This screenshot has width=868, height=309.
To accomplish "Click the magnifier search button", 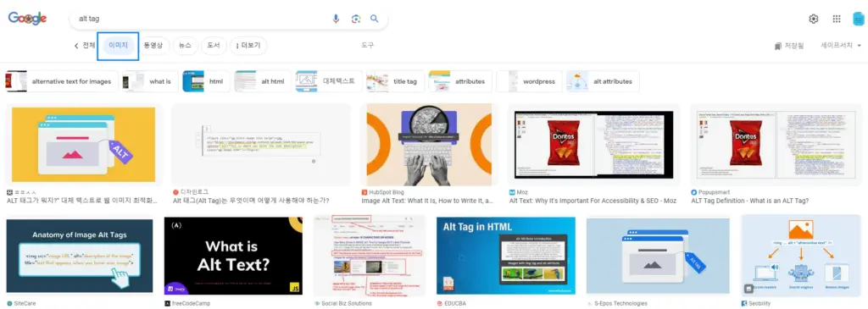I will tap(375, 19).
